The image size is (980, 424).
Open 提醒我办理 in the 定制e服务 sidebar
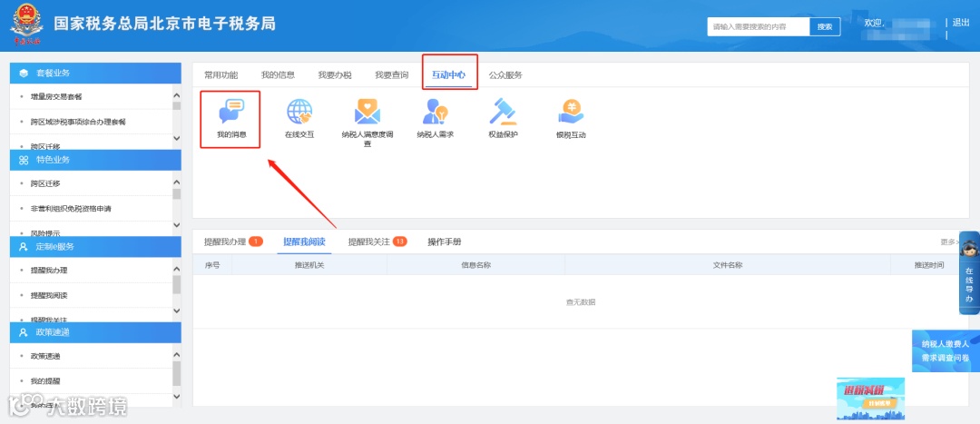[49, 271]
